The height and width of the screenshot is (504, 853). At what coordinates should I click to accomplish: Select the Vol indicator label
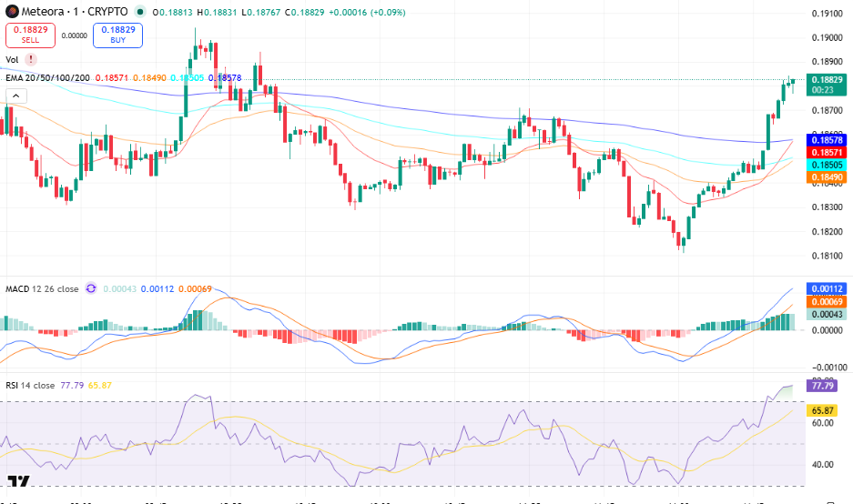click(x=12, y=59)
